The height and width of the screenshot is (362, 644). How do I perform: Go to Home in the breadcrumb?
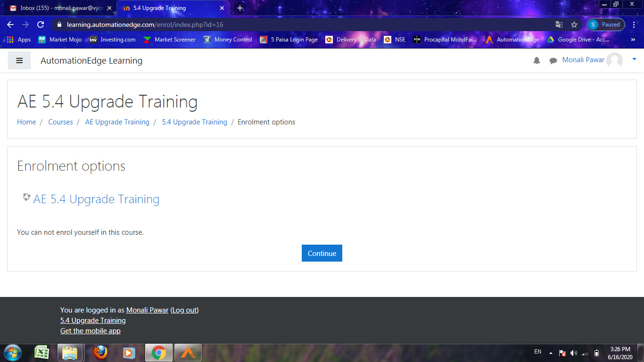pyautogui.click(x=26, y=122)
